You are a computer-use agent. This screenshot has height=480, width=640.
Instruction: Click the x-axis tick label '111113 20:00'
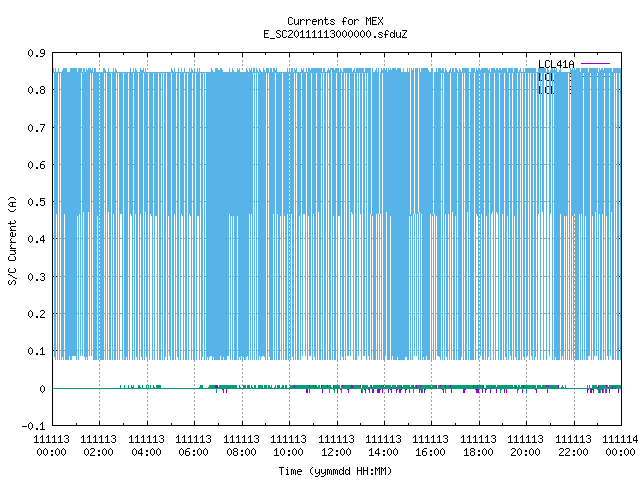pyautogui.click(x=525, y=446)
